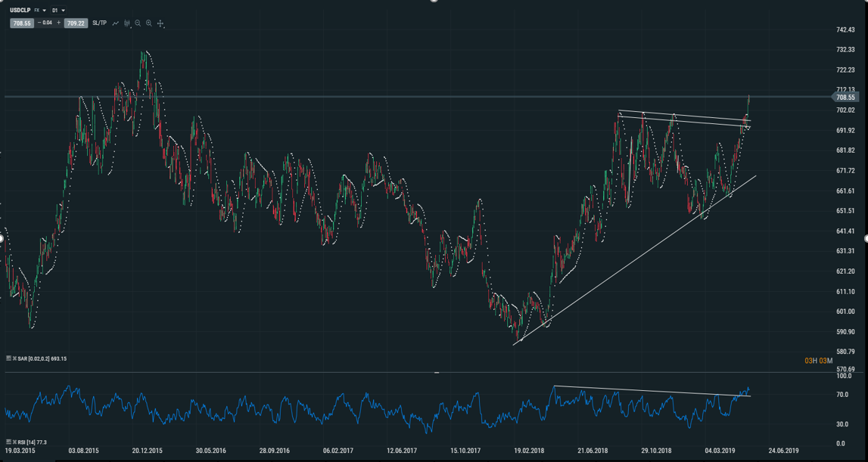The height and width of the screenshot is (462, 868).
Task: Decrease trade volume with minus button
Action: point(39,23)
